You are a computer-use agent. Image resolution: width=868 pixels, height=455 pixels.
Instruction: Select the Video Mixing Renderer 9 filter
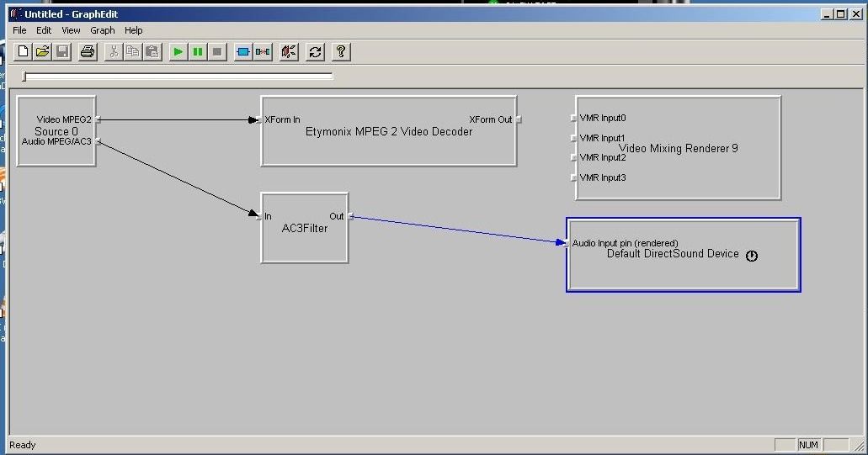[x=678, y=148]
